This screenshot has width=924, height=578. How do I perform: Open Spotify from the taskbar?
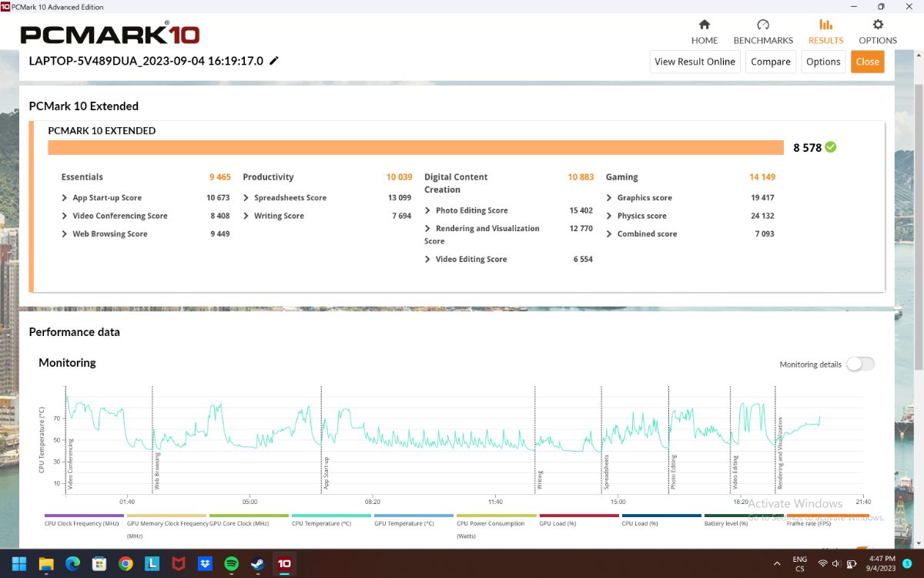click(231, 563)
